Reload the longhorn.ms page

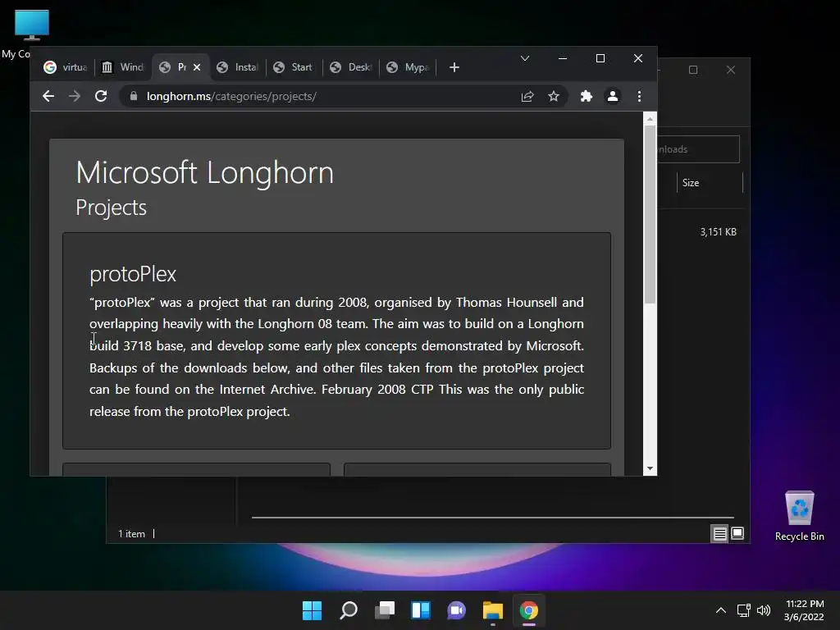tap(101, 97)
